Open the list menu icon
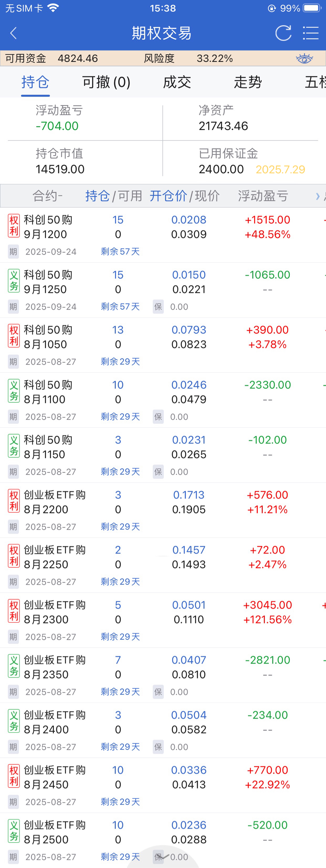This screenshot has height=868, width=326. (310, 33)
